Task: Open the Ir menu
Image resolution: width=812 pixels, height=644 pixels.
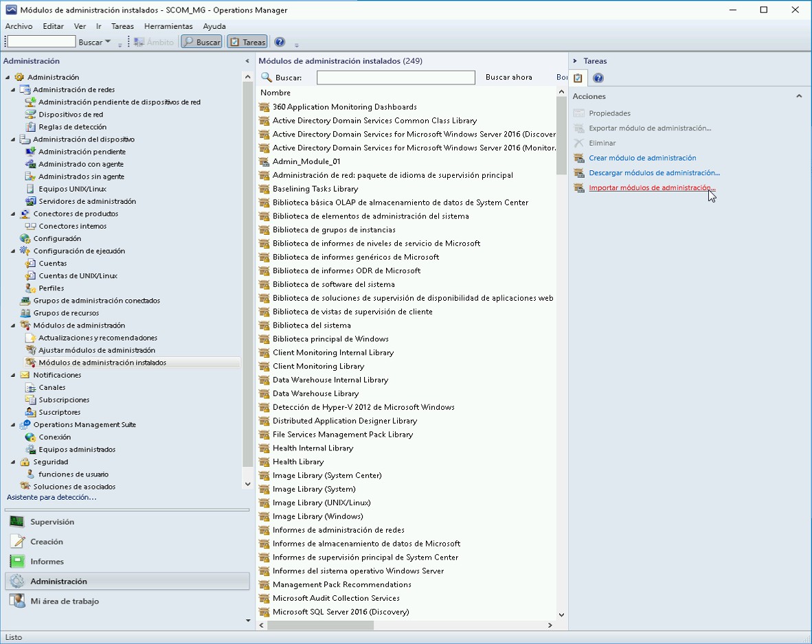Action: (99, 26)
